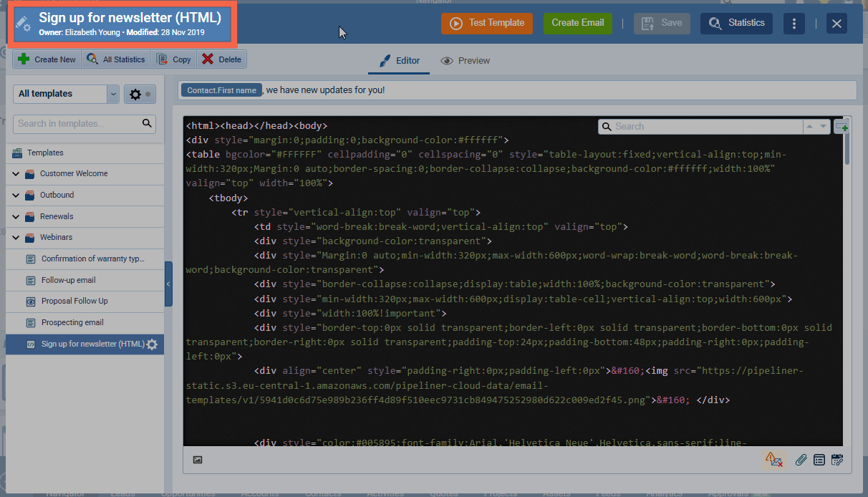Click the Create New plus button
The image size is (868, 497).
click(x=47, y=59)
